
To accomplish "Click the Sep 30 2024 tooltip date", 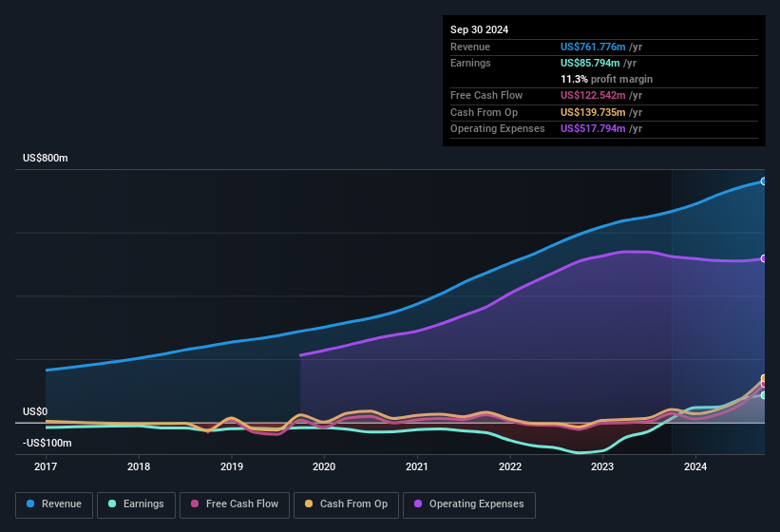I will click(x=479, y=29).
